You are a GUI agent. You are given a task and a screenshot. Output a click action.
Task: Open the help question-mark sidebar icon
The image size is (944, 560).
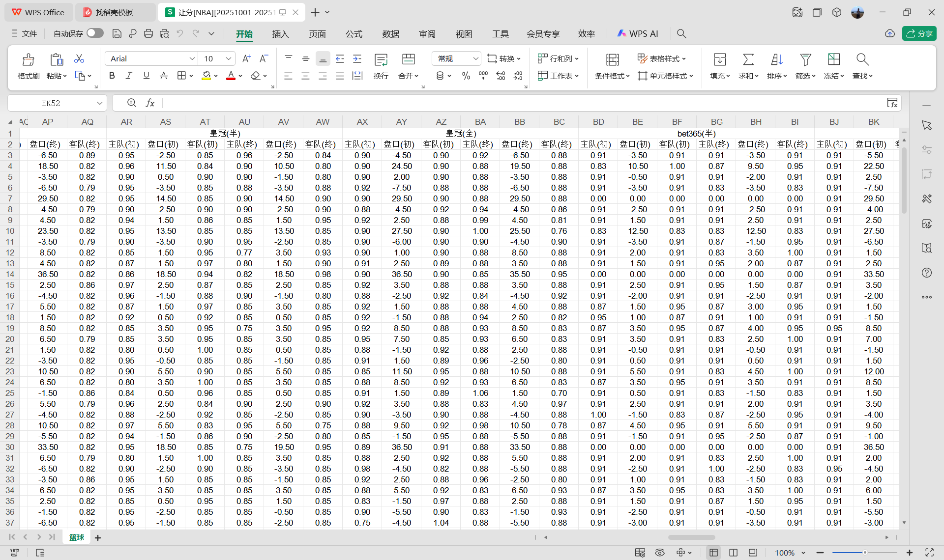click(927, 273)
